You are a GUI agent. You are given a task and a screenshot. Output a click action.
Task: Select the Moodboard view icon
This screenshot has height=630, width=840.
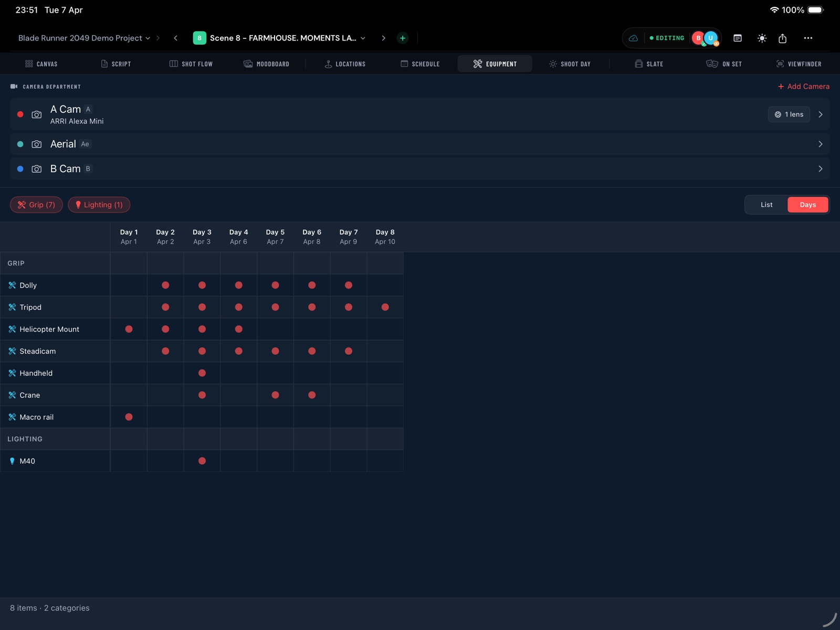coord(247,64)
